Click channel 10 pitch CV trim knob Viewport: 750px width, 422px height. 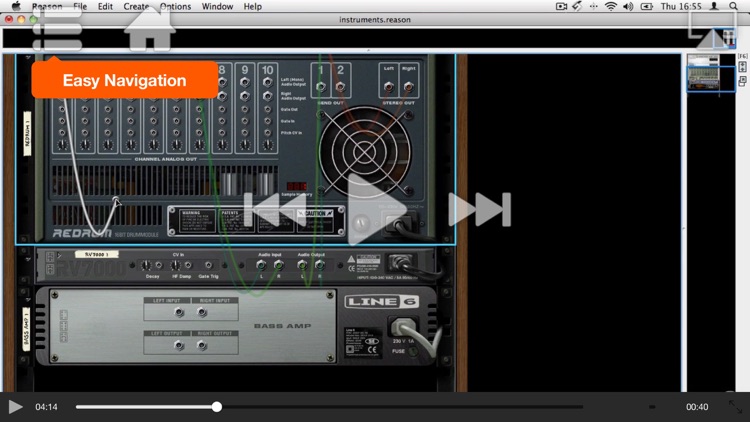(x=267, y=144)
